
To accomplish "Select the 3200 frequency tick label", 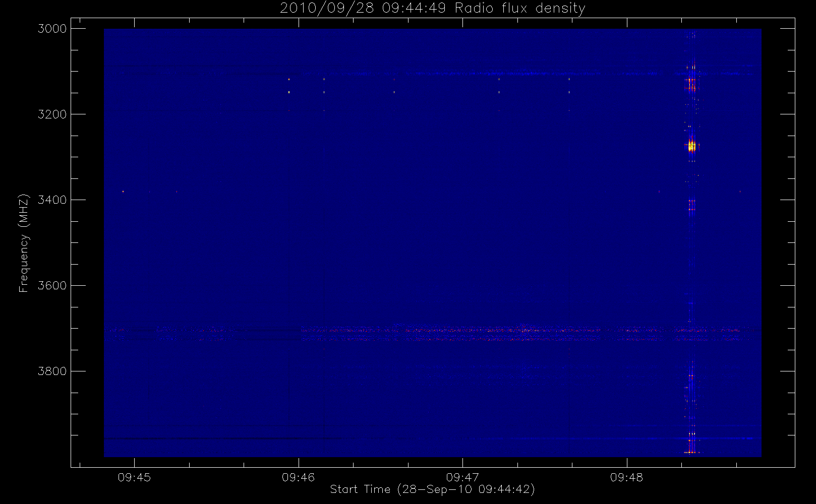I will pyautogui.click(x=52, y=114).
